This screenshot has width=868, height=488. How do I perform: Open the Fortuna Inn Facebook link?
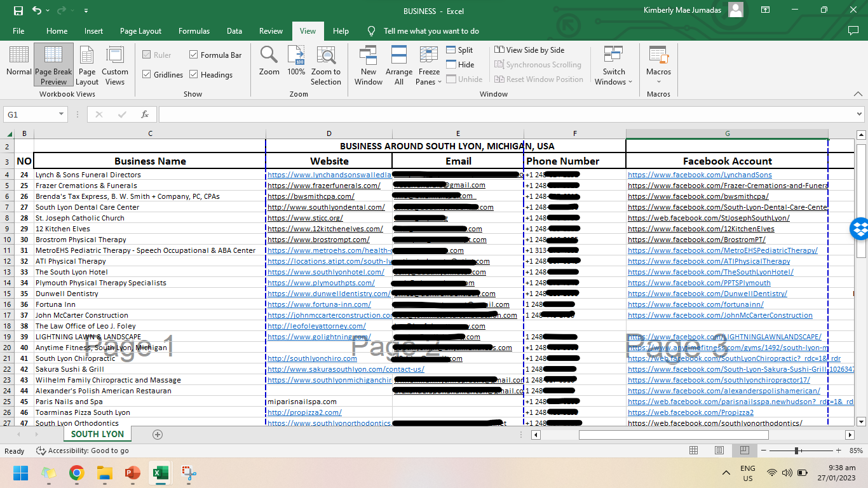[x=695, y=304]
